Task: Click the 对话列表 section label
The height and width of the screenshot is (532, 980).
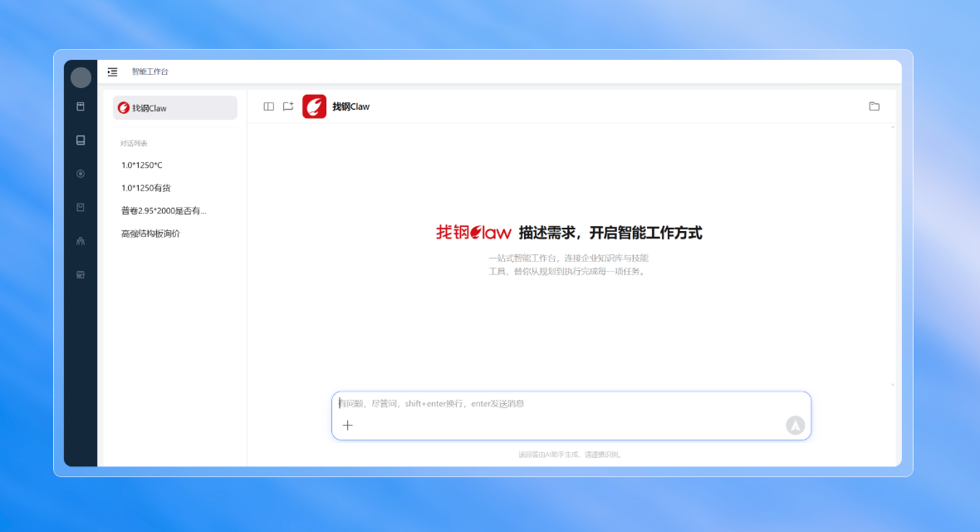Action: pyautogui.click(x=134, y=143)
